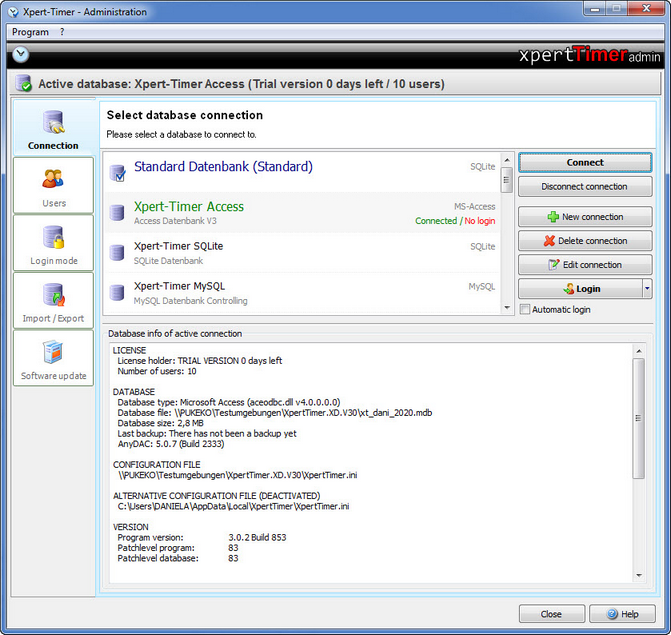
Task: Open the Connection sidebar section
Action: [53, 127]
